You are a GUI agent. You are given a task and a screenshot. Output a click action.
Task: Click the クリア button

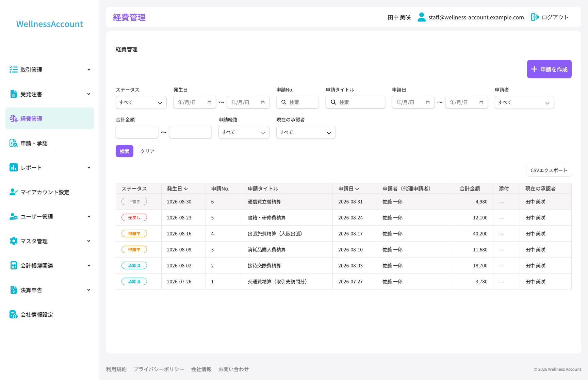coord(147,151)
